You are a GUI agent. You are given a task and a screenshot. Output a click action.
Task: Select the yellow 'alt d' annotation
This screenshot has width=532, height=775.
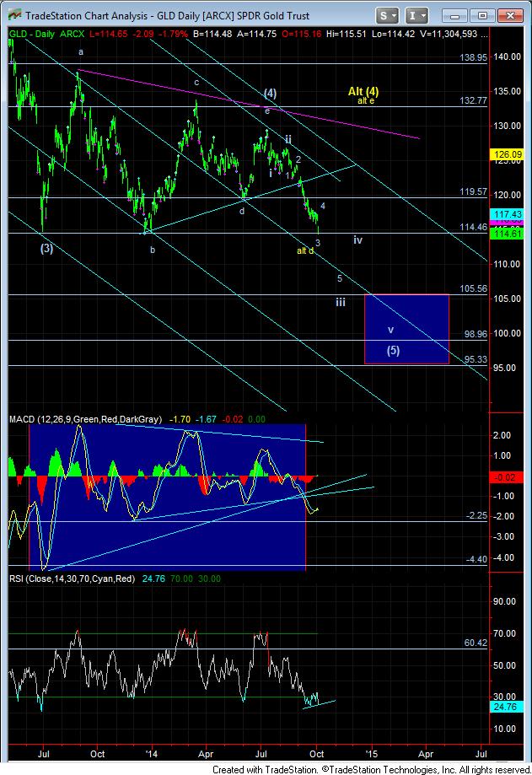click(304, 251)
